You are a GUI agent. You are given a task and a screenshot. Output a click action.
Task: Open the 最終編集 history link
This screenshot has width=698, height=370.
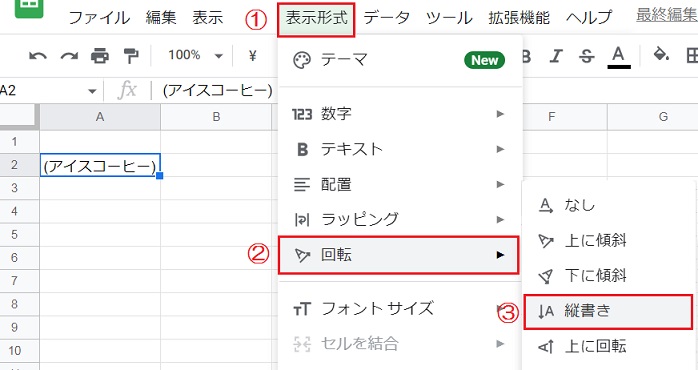(666, 15)
